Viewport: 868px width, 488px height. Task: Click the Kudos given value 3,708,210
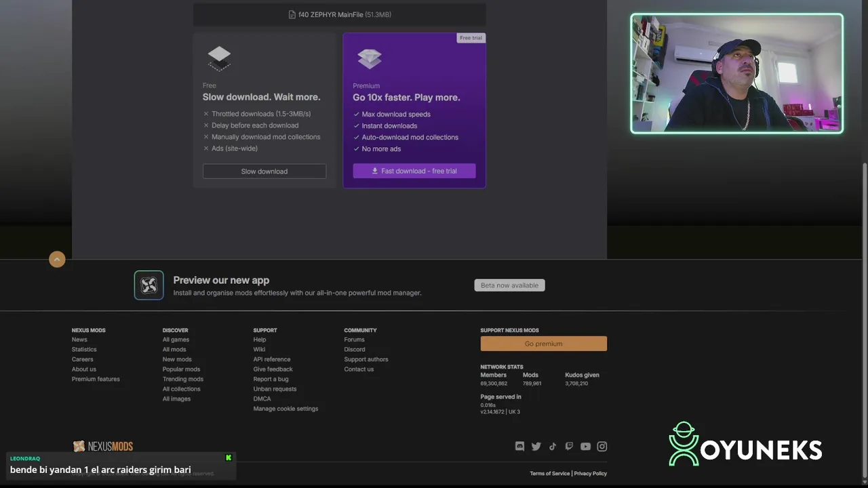(576, 384)
